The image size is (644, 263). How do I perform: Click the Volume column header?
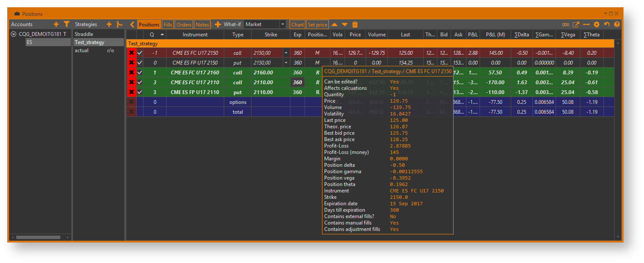click(x=377, y=35)
